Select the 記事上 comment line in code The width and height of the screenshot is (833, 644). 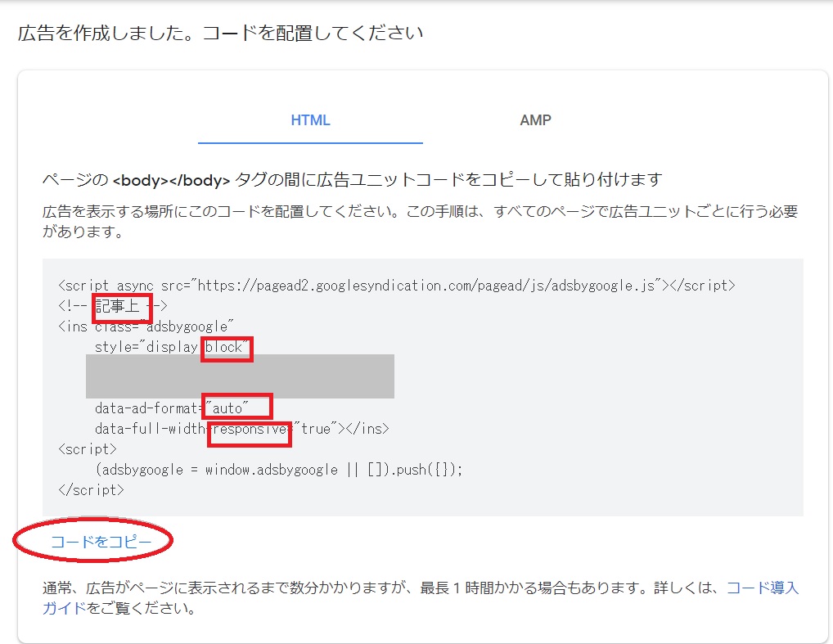(113, 306)
